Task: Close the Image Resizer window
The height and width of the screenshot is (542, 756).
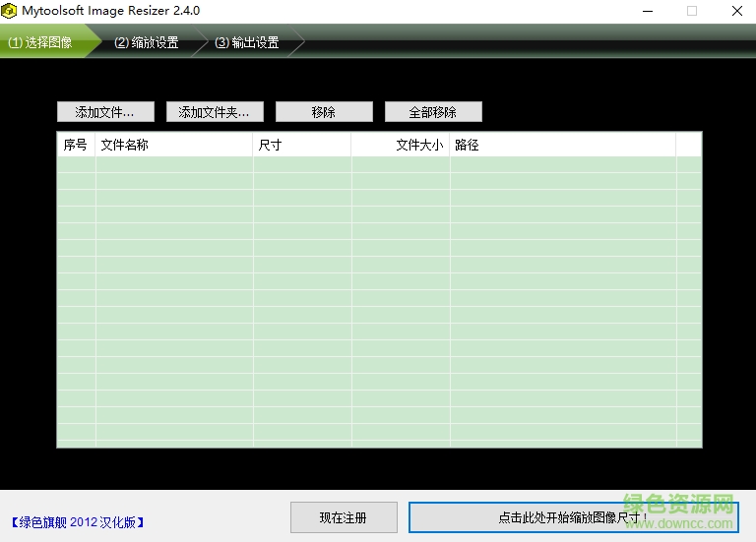Action: point(736,11)
